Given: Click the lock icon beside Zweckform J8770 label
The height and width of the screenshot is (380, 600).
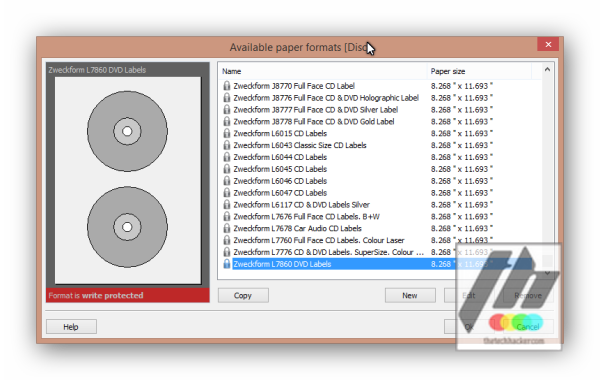Looking at the screenshot, I should pos(227,86).
